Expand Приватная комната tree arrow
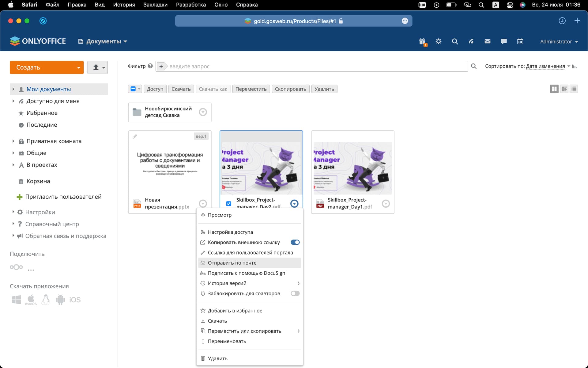Image resolution: width=588 pixels, height=368 pixels. pyautogui.click(x=13, y=141)
